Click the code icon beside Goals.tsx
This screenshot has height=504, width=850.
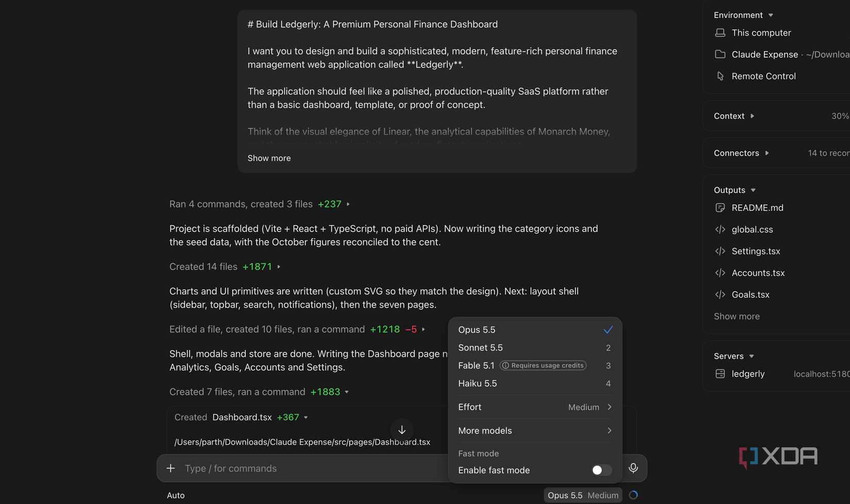pyautogui.click(x=720, y=294)
